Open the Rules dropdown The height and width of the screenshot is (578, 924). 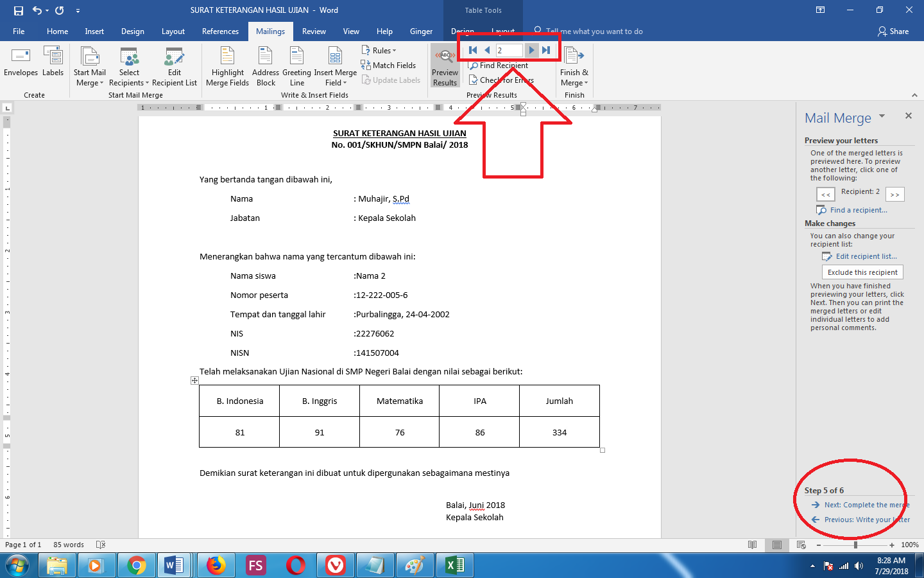pos(379,51)
